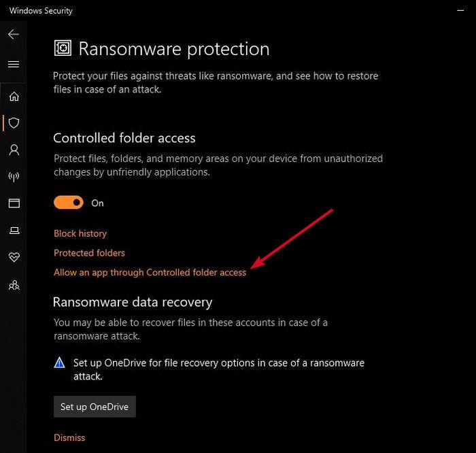
Task: Go to Home in sidebar
Action: click(14, 97)
